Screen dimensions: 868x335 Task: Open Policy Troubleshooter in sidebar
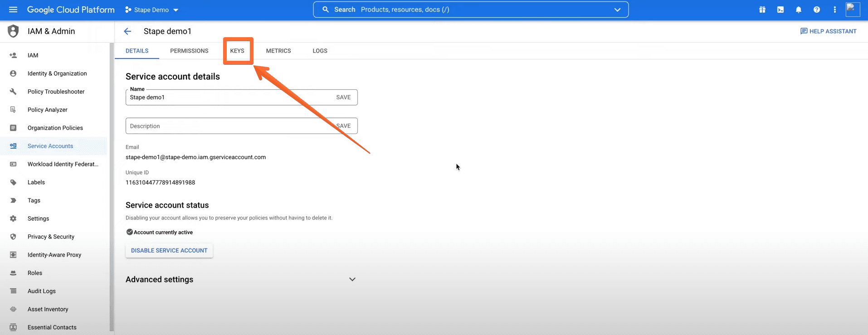(x=56, y=92)
